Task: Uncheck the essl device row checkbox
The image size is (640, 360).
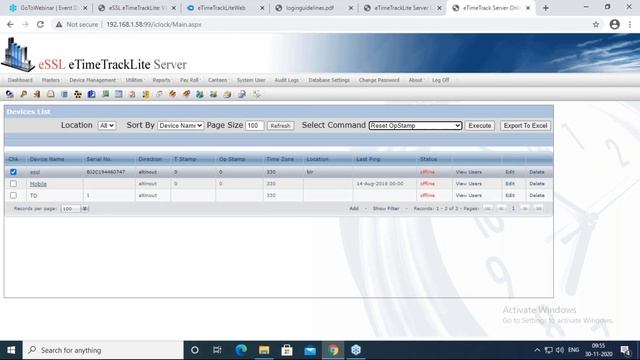Action: click(x=13, y=172)
